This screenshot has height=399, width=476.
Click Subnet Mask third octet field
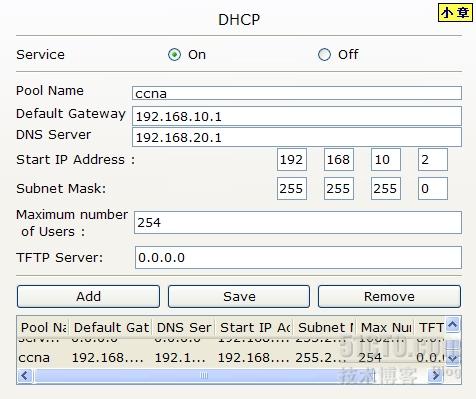pos(386,189)
